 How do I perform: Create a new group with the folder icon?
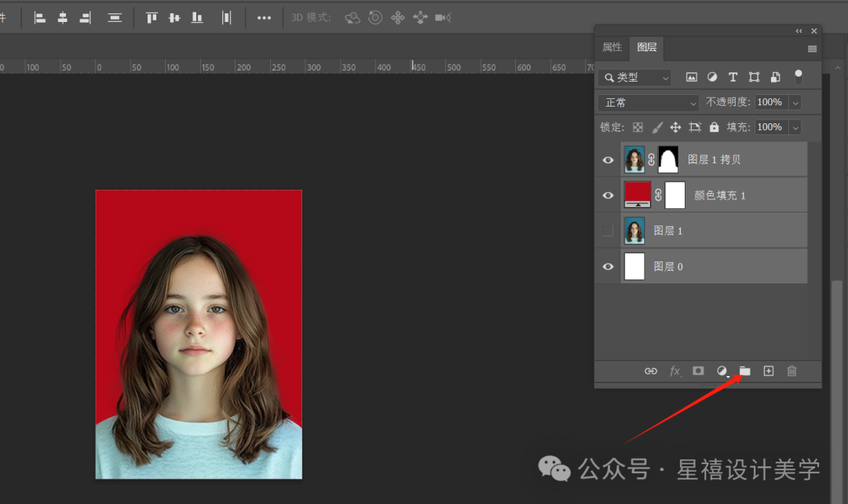tap(744, 371)
